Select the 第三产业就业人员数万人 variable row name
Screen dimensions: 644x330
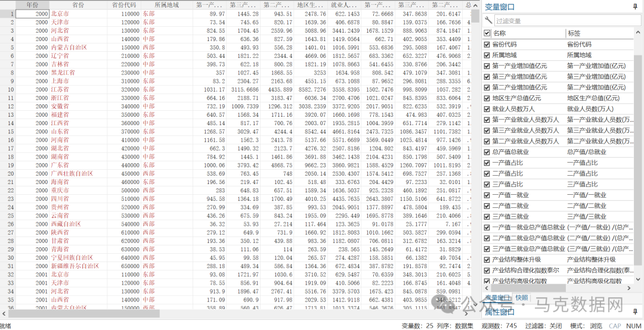[526, 130]
